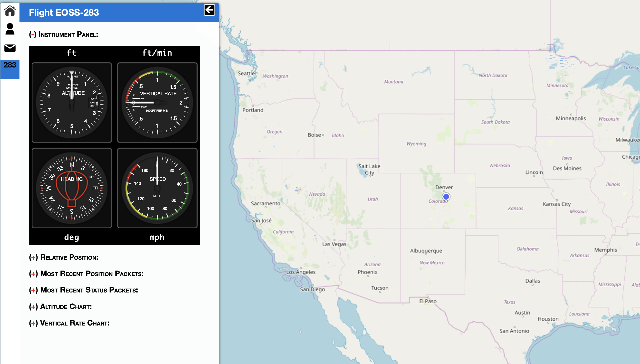
Task: Click the back arrow in the flight header
Action: pyautogui.click(x=210, y=10)
